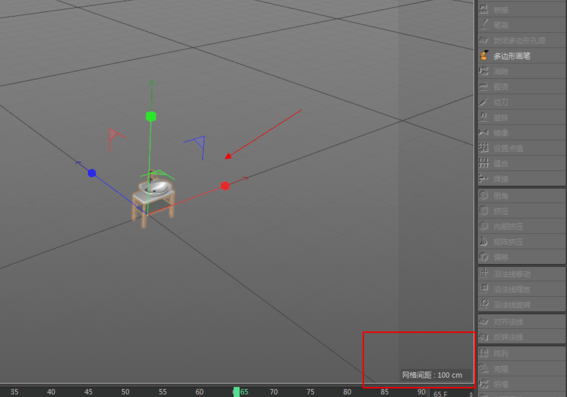Image resolution: width=567 pixels, height=397 pixels.
Task: Select the 笔刷 (Brush) tool icon
Action: pyautogui.click(x=483, y=25)
